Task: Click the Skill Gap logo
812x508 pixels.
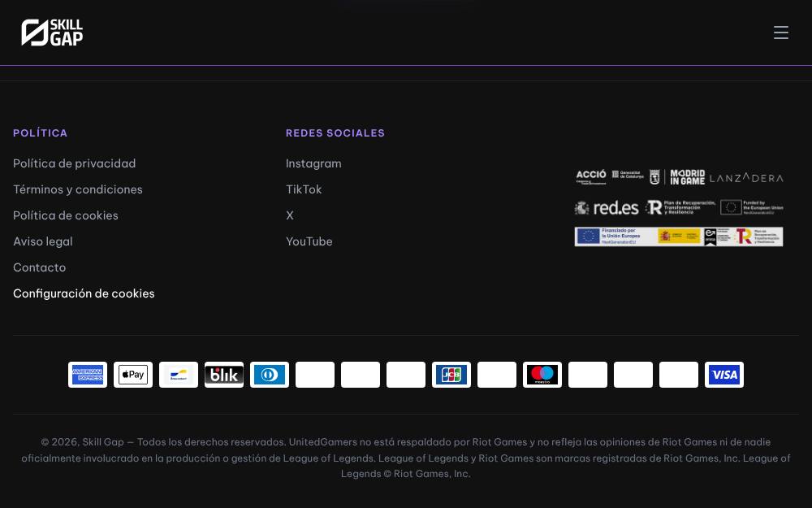Action: 52,33
